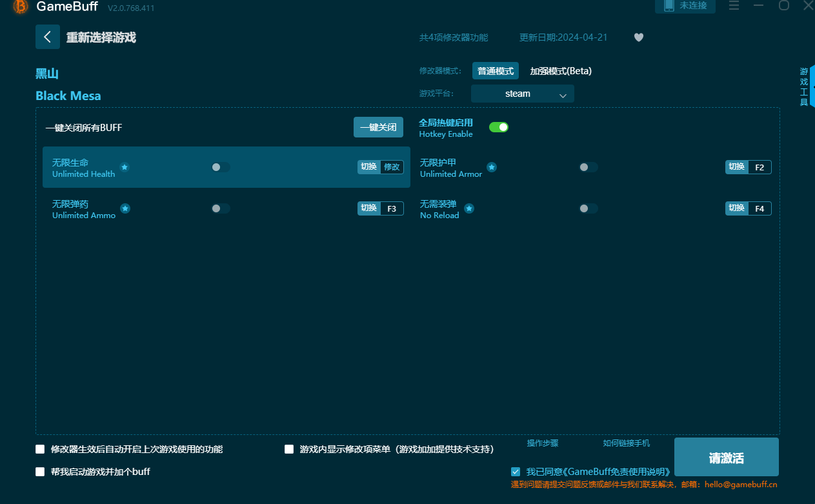The height and width of the screenshot is (504, 815).
Task: Click the F2 hotkey box
Action: pyautogui.click(x=760, y=167)
